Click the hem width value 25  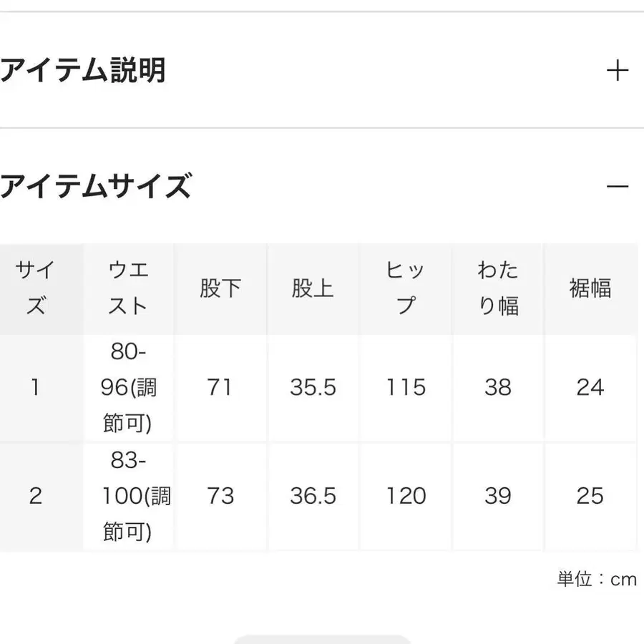tap(590, 496)
